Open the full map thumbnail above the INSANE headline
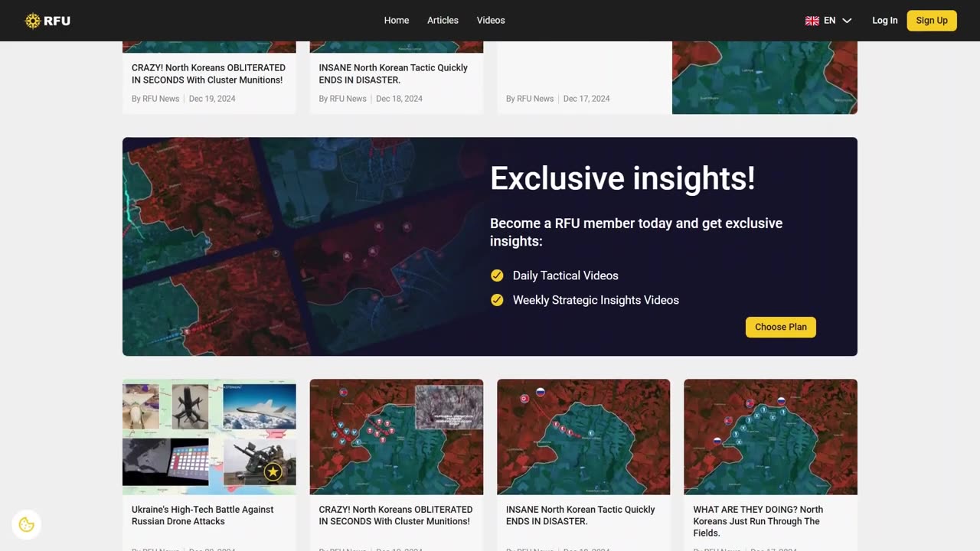Viewport: 980px width, 551px height. click(x=583, y=437)
